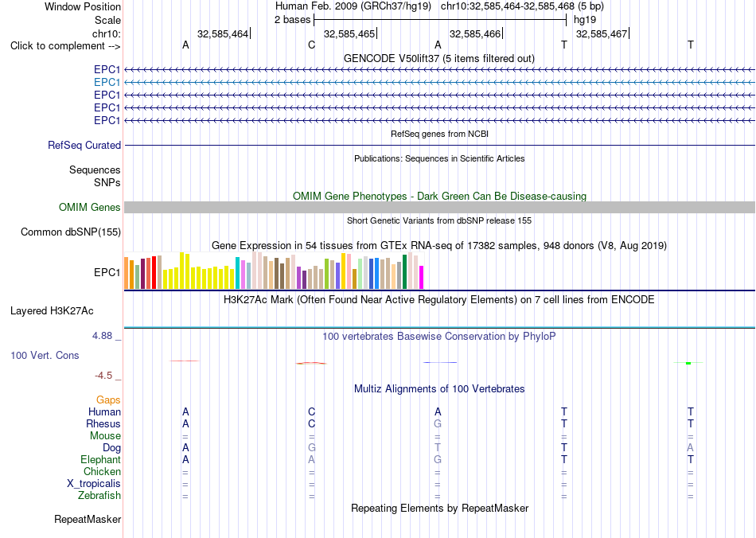Click the OMIM Gene Phenotypes title

439,197
